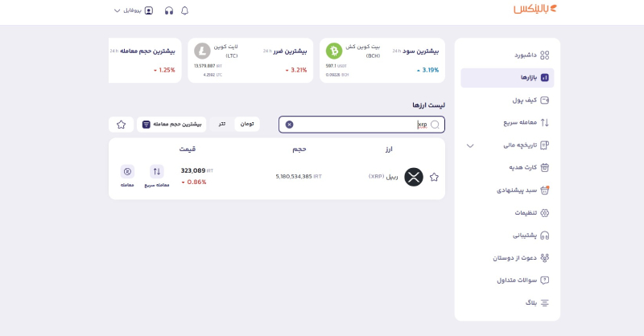Click the currency search input field
The width and height of the screenshot is (644, 336).
click(362, 125)
